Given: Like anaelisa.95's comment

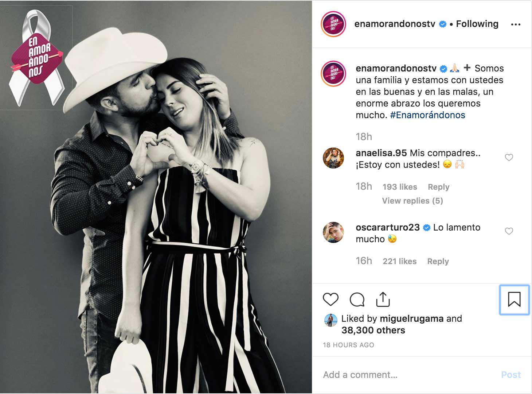Looking at the screenshot, I should (x=509, y=158).
